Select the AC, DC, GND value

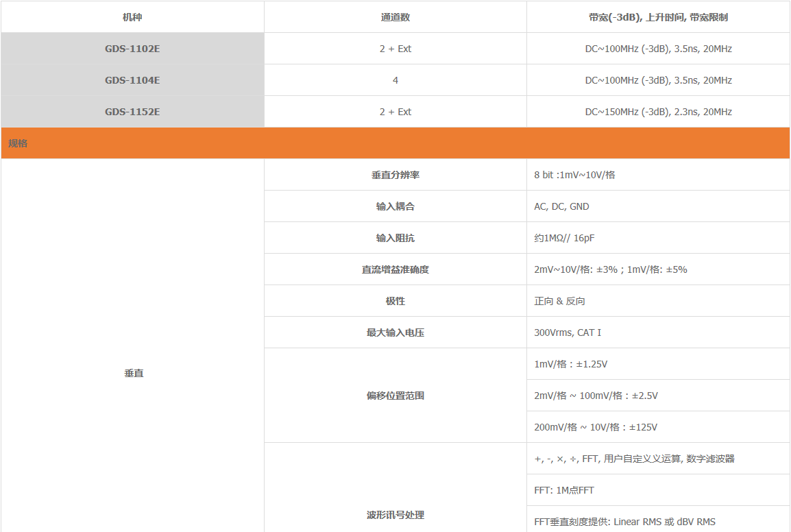click(x=561, y=206)
